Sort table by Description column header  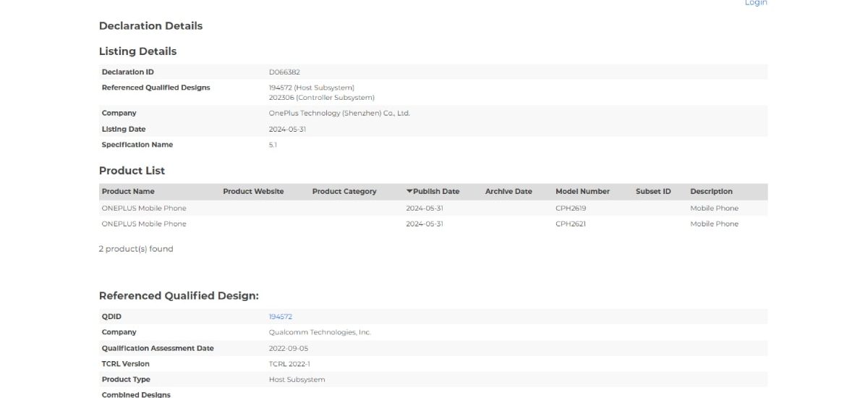coord(711,192)
